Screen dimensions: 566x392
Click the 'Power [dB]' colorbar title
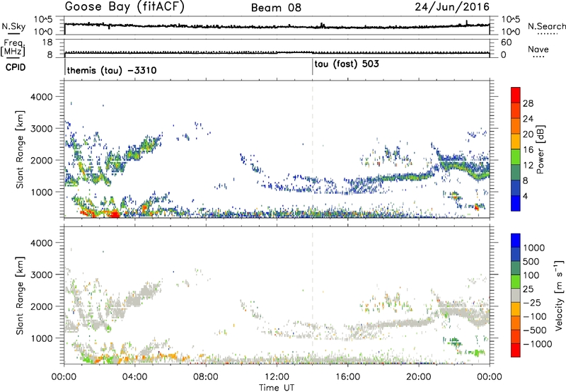pos(540,149)
